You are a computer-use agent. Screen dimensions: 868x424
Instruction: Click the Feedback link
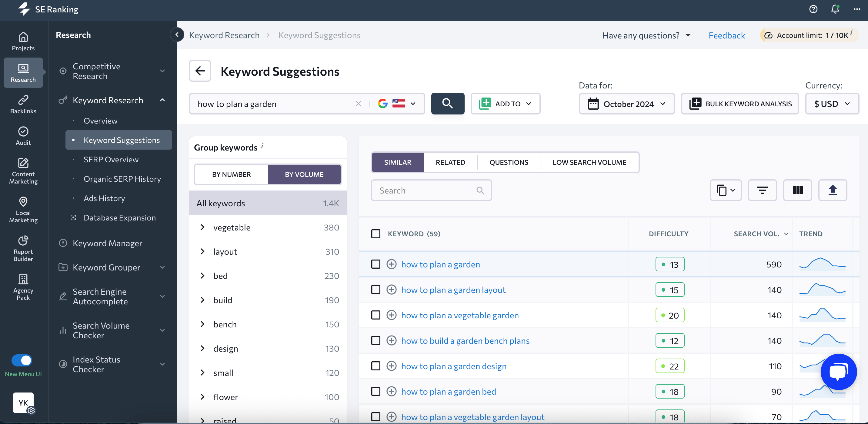(727, 35)
